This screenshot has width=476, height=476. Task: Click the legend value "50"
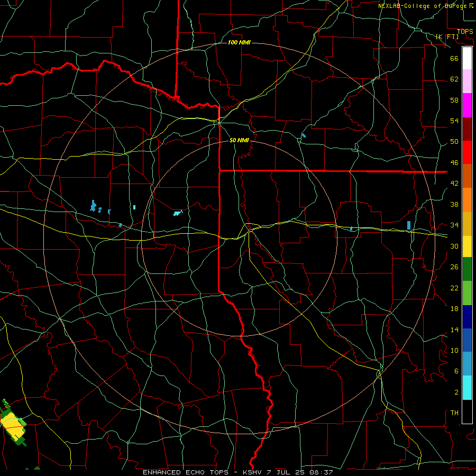click(x=454, y=142)
